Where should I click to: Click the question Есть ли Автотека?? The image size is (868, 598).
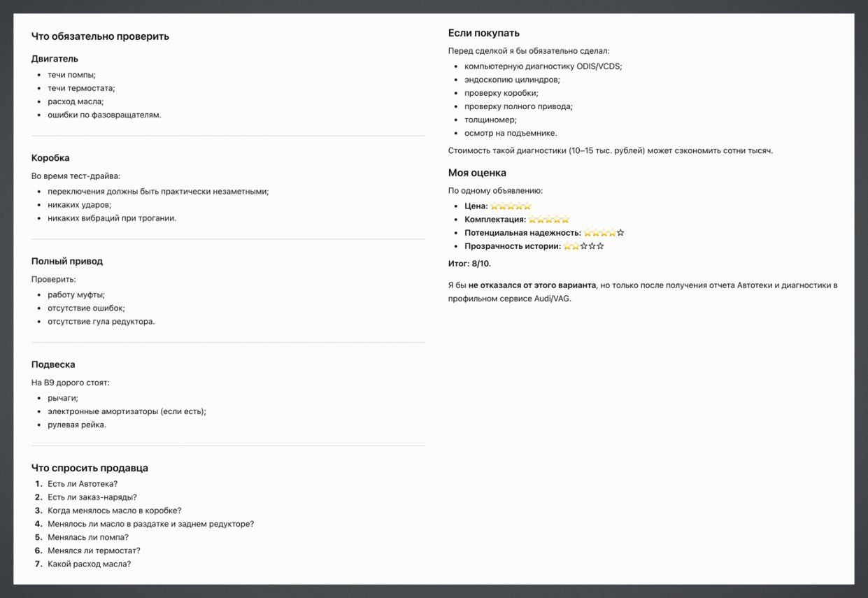tap(83, 484)
